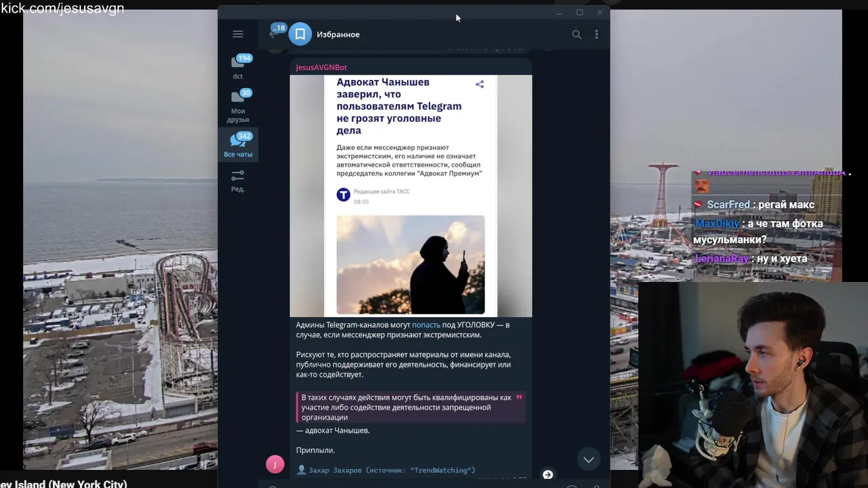
Task: Click the Захар Захаров source signature
Action: click(x=386, y=470)
